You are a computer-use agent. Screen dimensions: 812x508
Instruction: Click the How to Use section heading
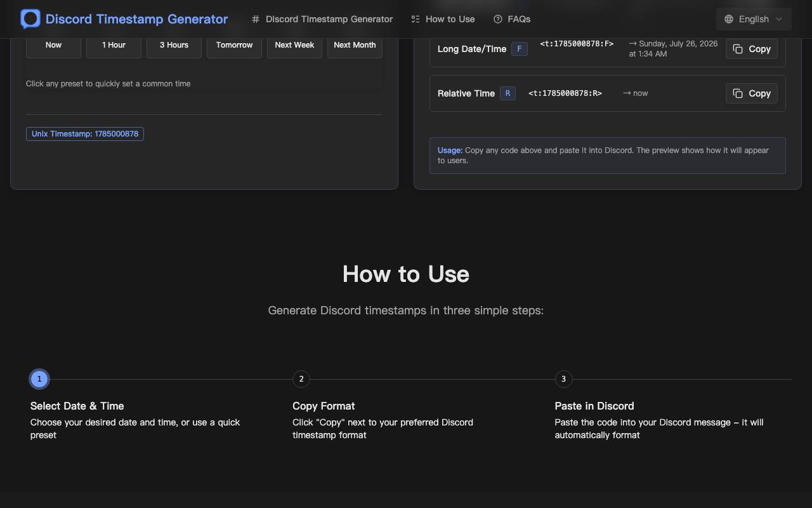406,274
